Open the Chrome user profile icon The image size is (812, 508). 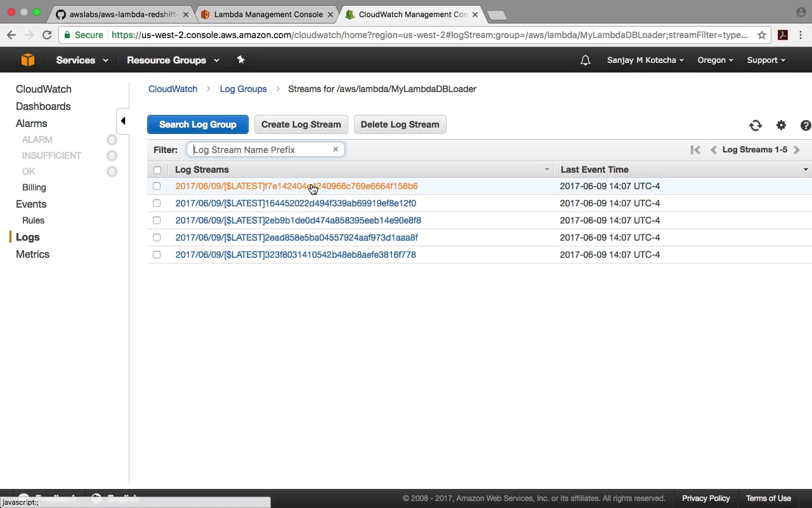point(801,12)
